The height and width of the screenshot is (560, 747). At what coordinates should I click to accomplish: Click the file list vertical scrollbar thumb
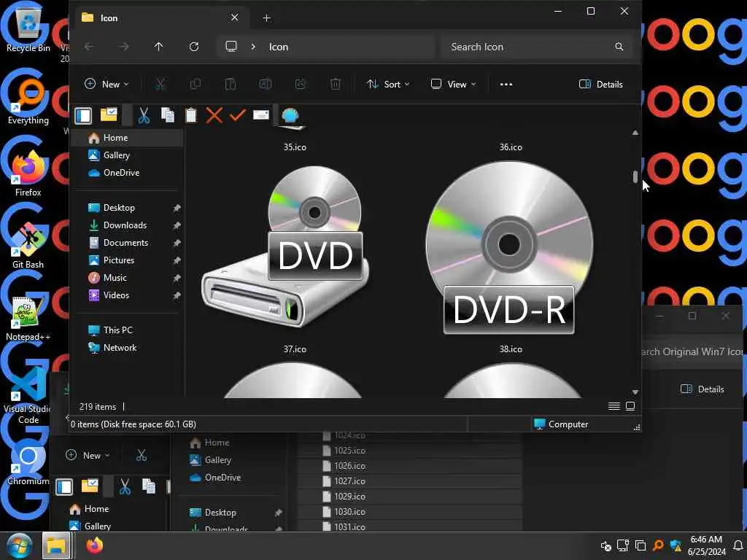click(x=635, y=176)
